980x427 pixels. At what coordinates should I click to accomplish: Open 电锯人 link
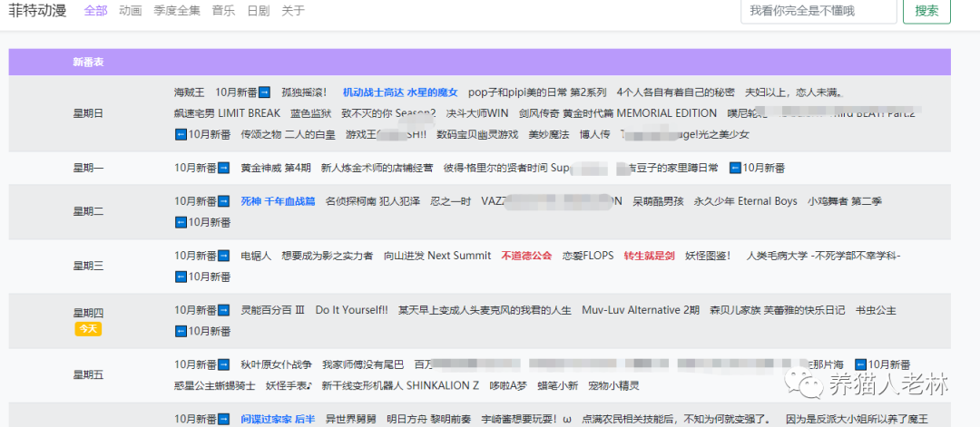[x=256, y=256]
